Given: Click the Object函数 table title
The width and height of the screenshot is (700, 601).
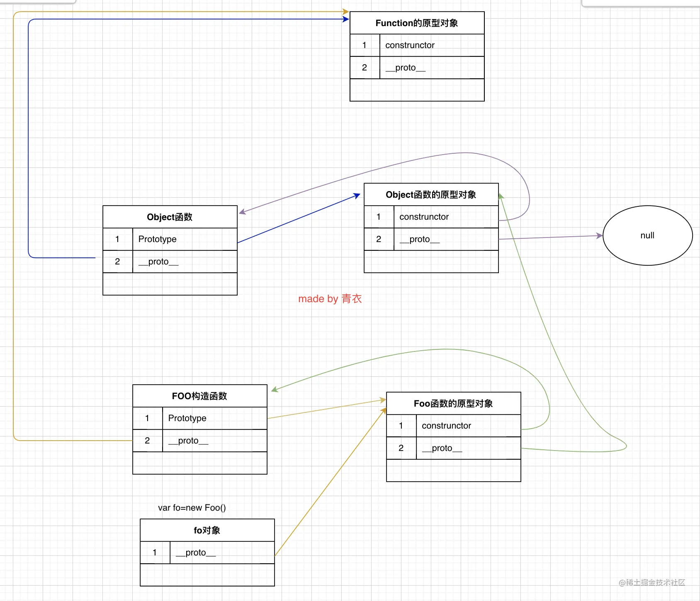Looking at the screenshot, I should click(170, 217).
